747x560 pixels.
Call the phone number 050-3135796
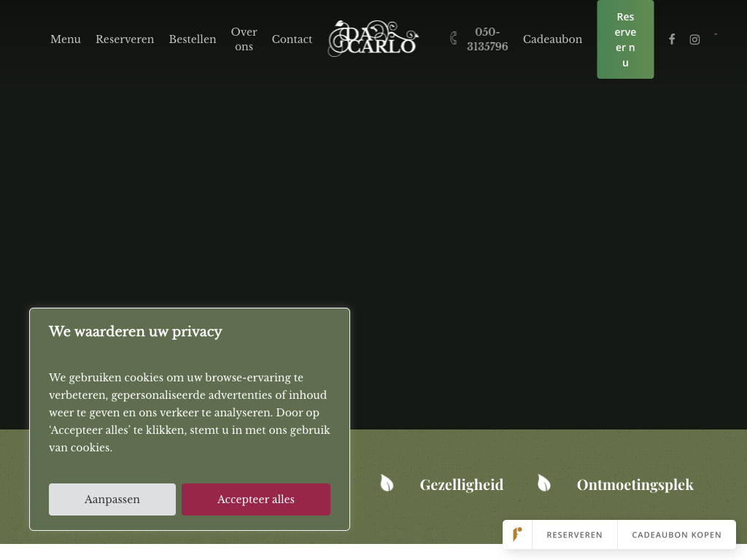[487, 39]
